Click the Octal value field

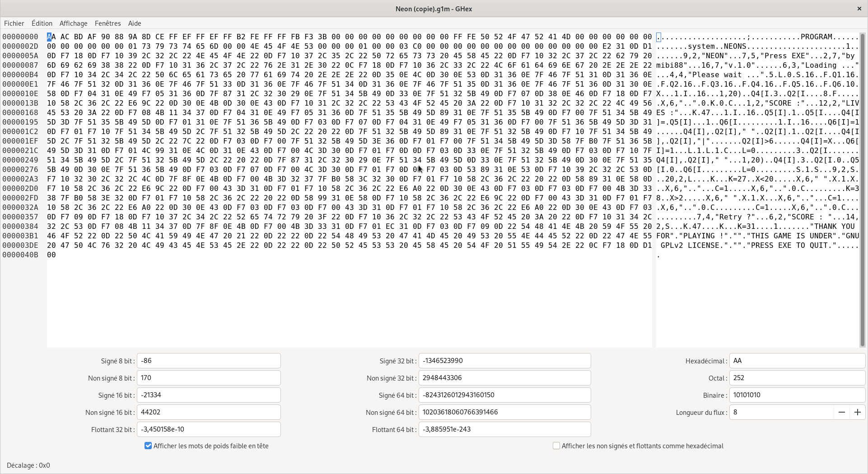click(797, 378)
